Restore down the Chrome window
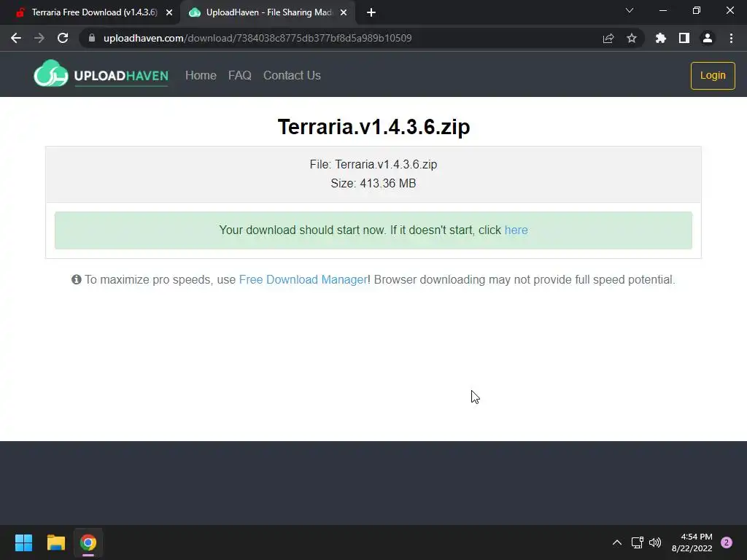 coord(697,10)
